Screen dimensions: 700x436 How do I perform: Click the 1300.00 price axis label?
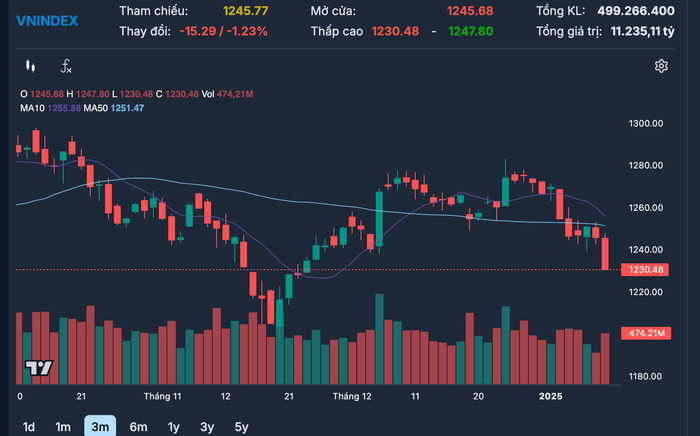point(646,123)
